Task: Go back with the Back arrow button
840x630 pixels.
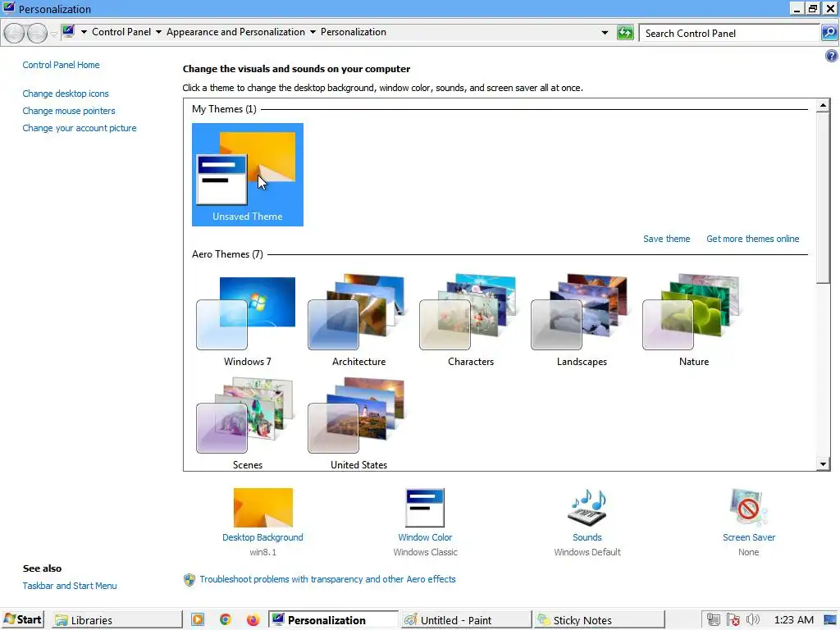Action: [x=15, y=33]
